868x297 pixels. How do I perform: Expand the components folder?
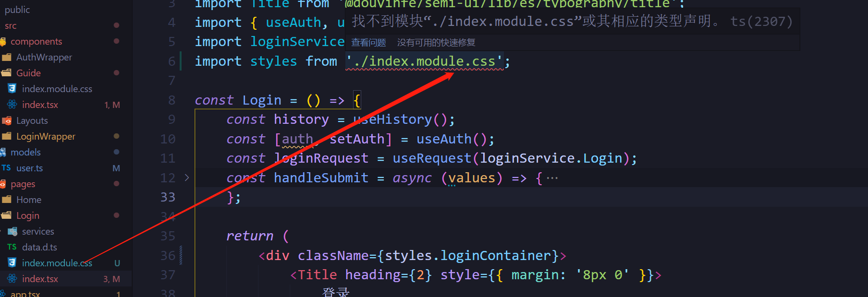[x=37, y=41]
